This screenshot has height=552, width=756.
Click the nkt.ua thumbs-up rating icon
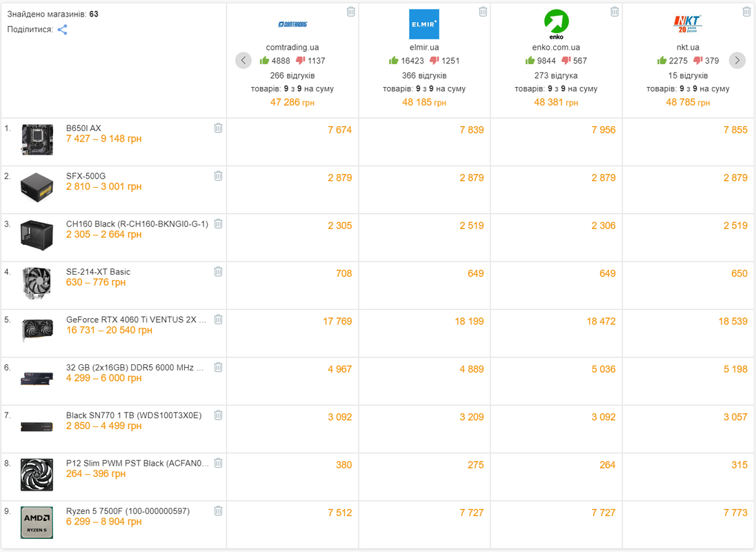pos(661,60)
